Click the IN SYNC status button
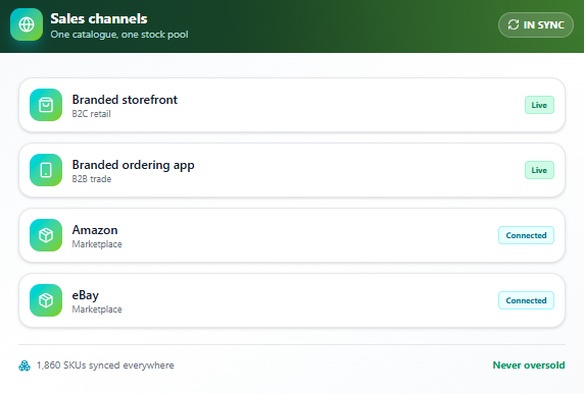This screenshot has height=394, width=584. [x=536, y=25]
